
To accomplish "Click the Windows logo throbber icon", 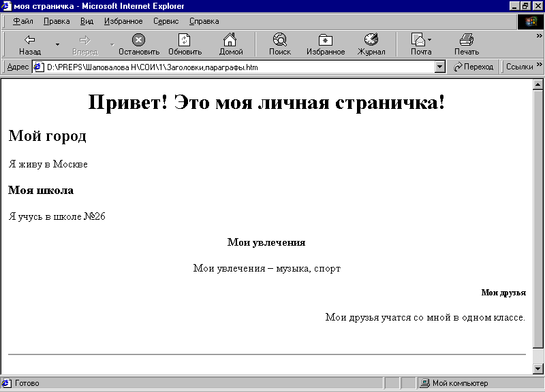I will coord(531,22).
